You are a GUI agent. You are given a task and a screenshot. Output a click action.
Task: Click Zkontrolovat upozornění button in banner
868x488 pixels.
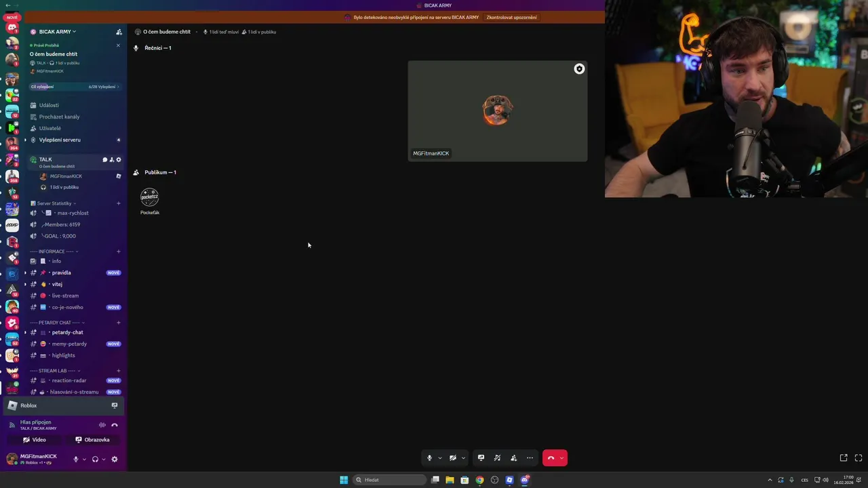[x=511, y=18]
